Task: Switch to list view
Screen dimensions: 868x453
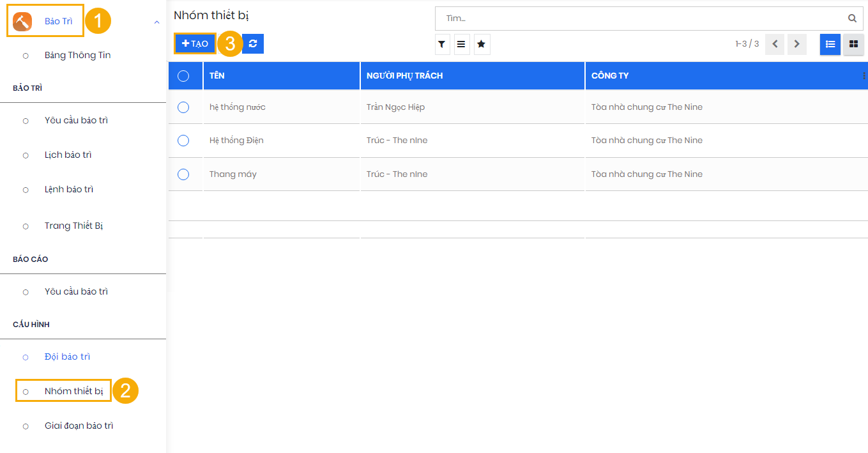Action: click(x=830, y=44)
